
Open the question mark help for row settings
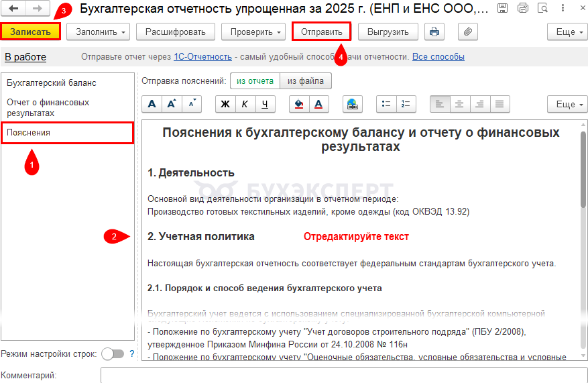pos(131,353)
